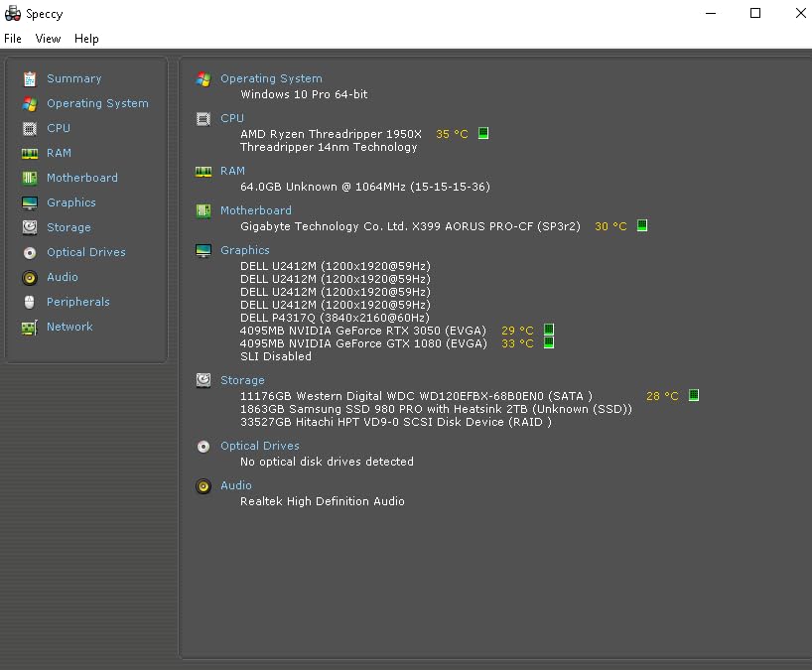Image resolution: width=812 pixels, height=670 pixels.
Task: Click the Audio speaker icon in sidebar
Action: click(30, 278)
